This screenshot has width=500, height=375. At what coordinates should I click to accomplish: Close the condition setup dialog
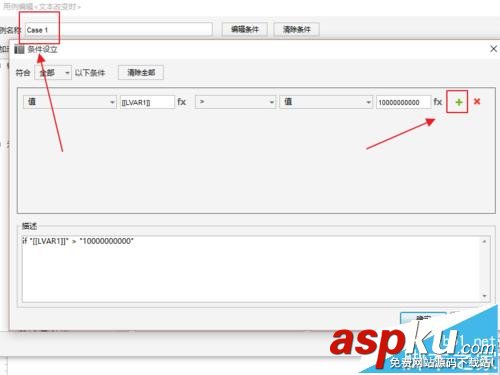click(493, 49)
